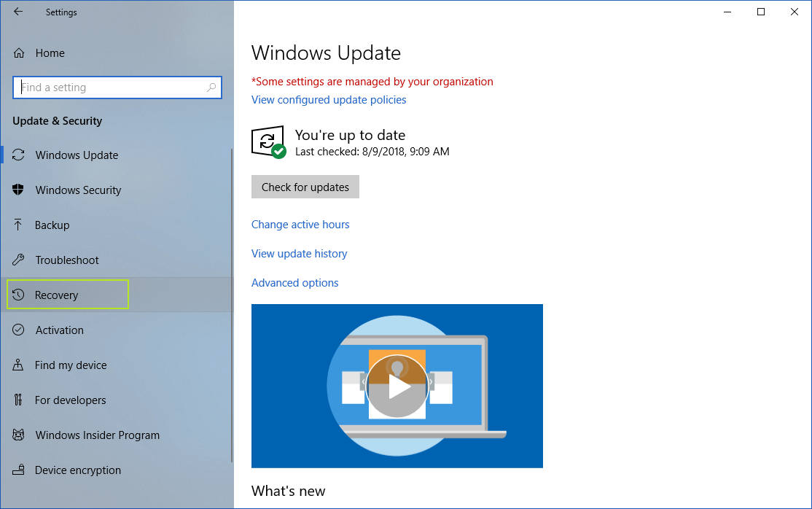Open Device encryption settings

coord(76,470)
